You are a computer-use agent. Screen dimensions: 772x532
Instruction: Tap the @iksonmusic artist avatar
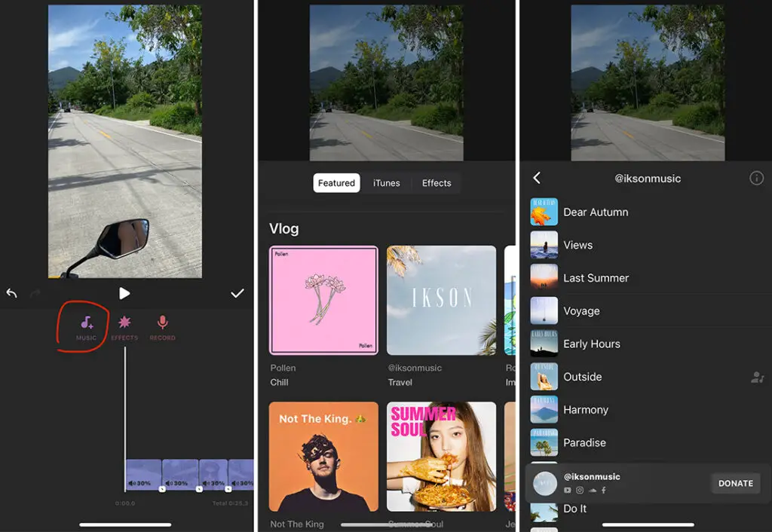click(x=545, y=483)
